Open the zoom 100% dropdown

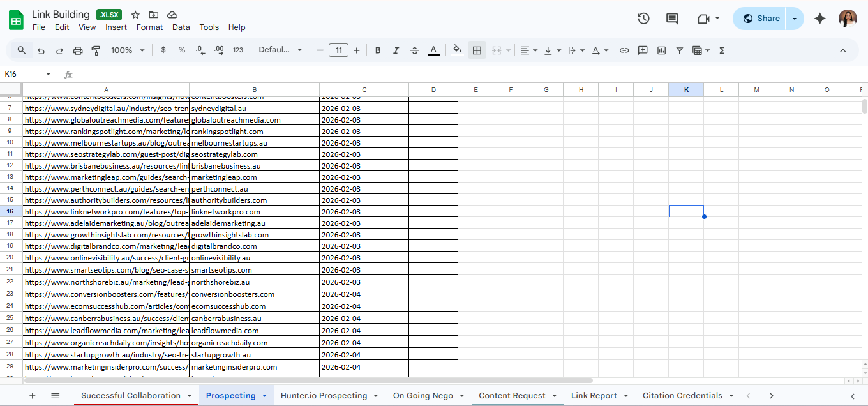(x=128, y=50)
